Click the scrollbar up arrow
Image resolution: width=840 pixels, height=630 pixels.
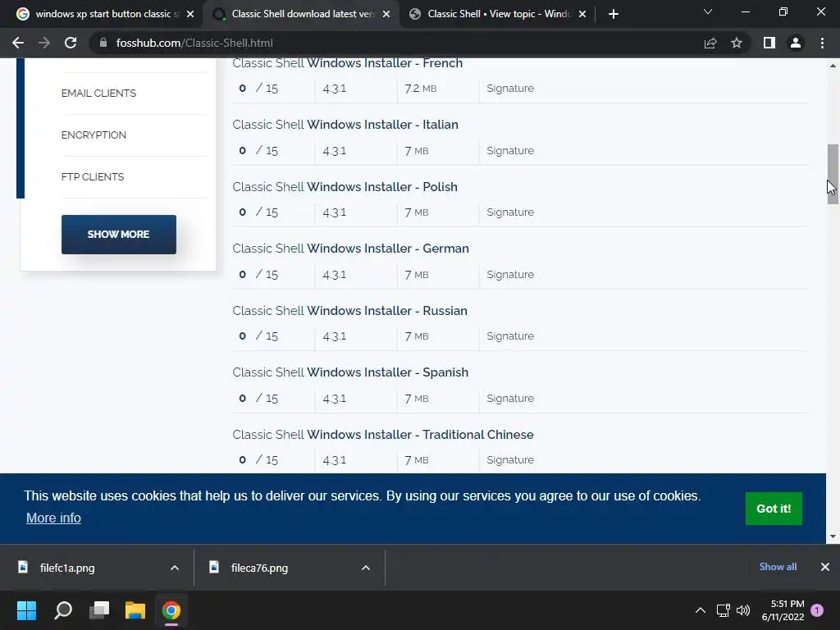click(x=833, y=66)
